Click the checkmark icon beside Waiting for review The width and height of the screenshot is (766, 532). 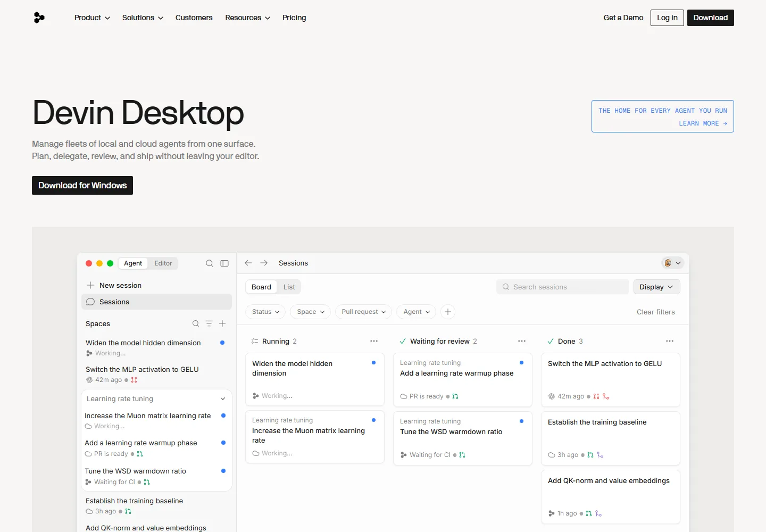click(403, 341)
